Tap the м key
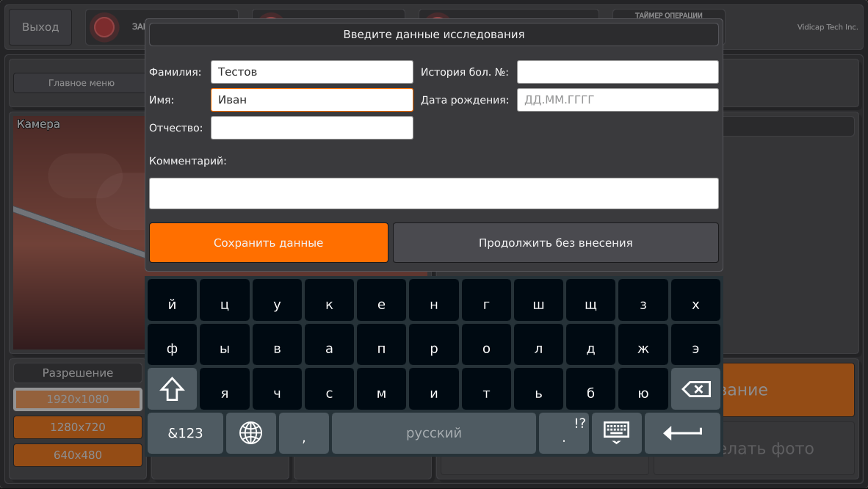Viewport: 868px width, 489px height. click(381, 388)
